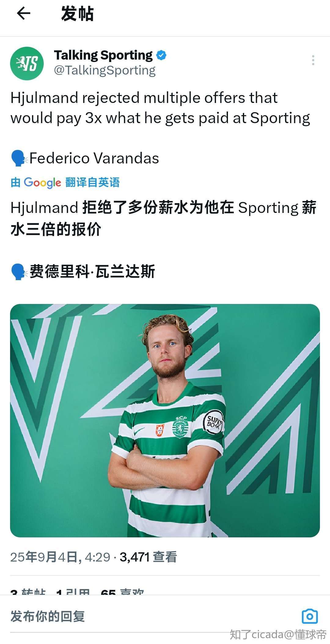Viewport: 330px width, 644px height.
Task: Tap the 3,471 查看 view count
Action: [148, 557]
